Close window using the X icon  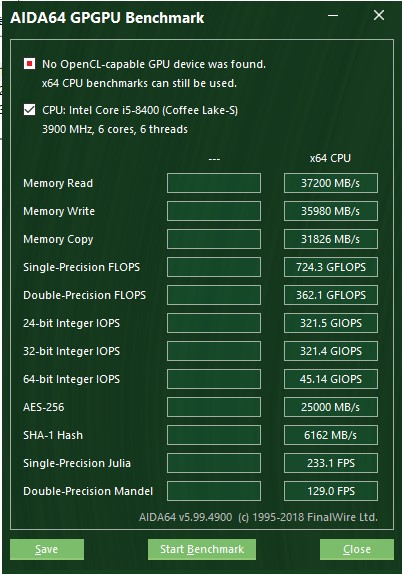coord(379,15)
